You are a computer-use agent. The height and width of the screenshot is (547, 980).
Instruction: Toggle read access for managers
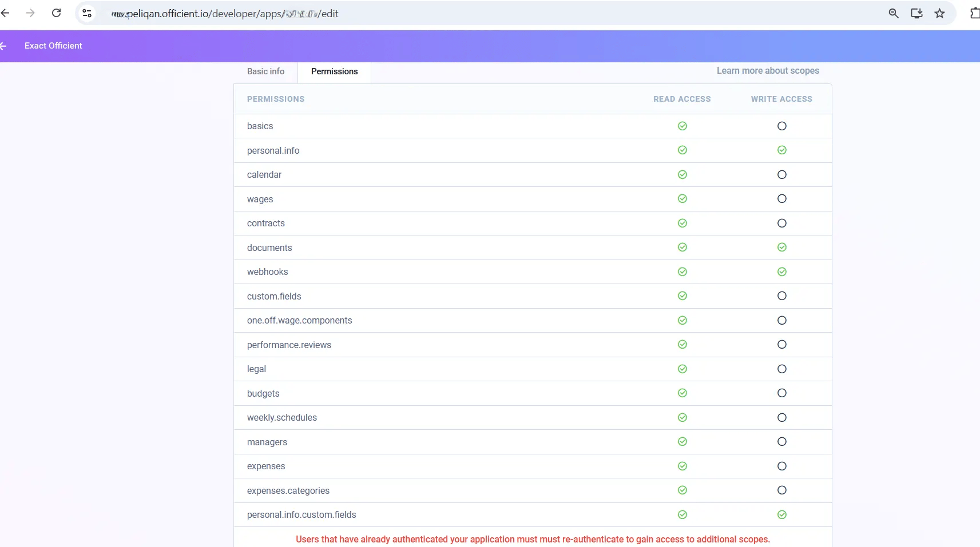click(682, 442)
